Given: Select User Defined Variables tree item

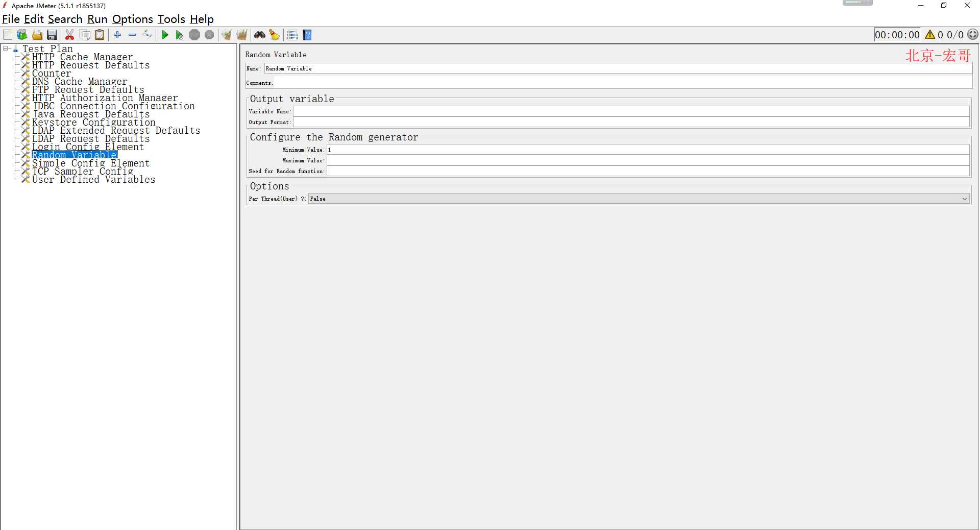Looking at the screenshot, I should [93, 180].
